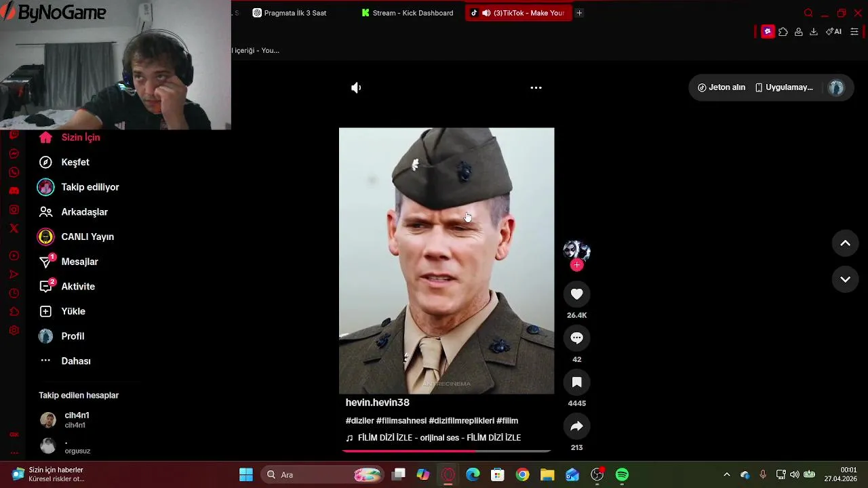Screen dimensions: 868x488
Task: Open the #dizifilmreplikleri hashtag
Action: (462, 421)
